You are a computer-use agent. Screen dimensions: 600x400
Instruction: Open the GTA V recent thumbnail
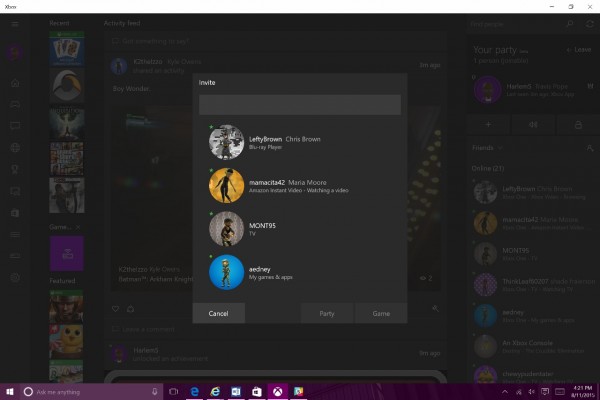point(67,159)
